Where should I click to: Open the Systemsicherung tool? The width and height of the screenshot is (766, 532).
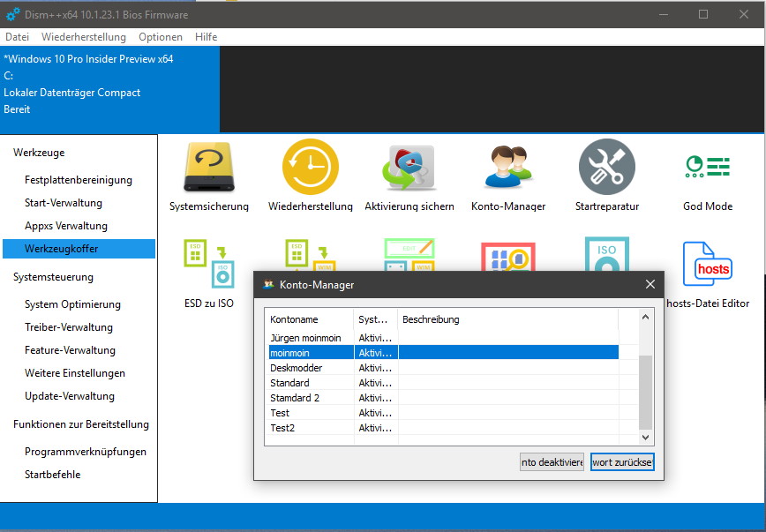[x=209, y=176]
